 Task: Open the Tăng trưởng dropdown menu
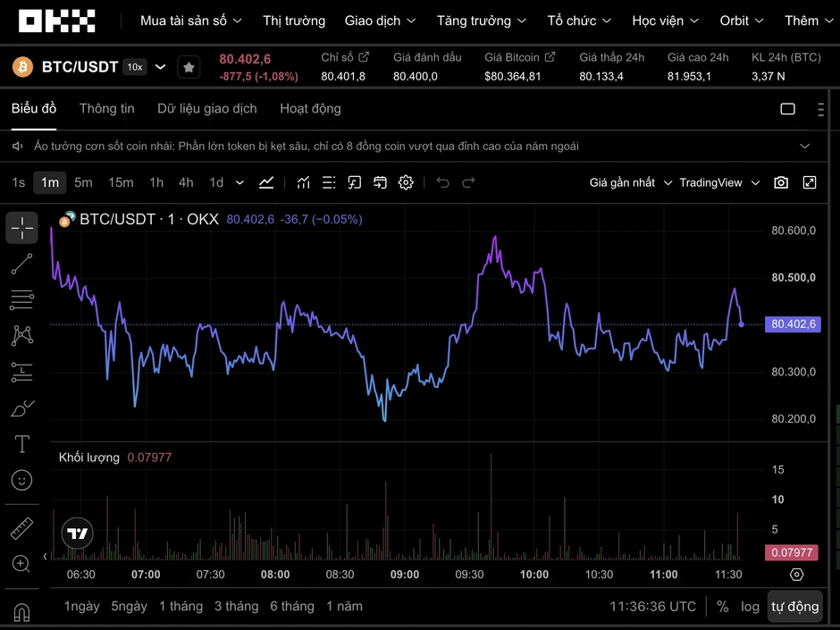pos(481,21)
